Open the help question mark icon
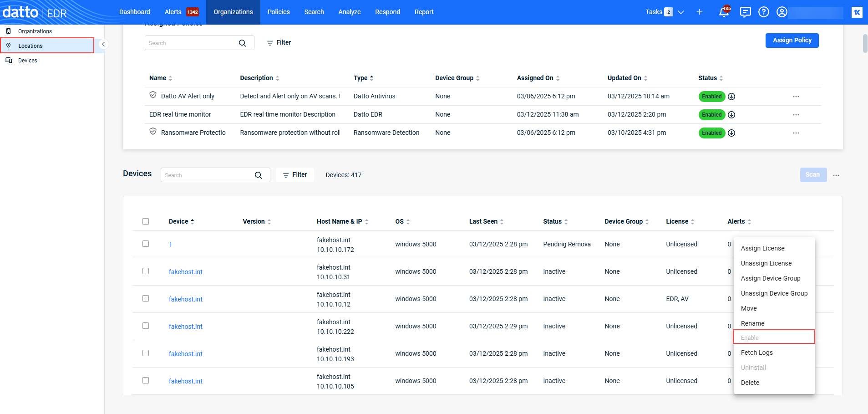868x414 pixels. coord(764,12)
